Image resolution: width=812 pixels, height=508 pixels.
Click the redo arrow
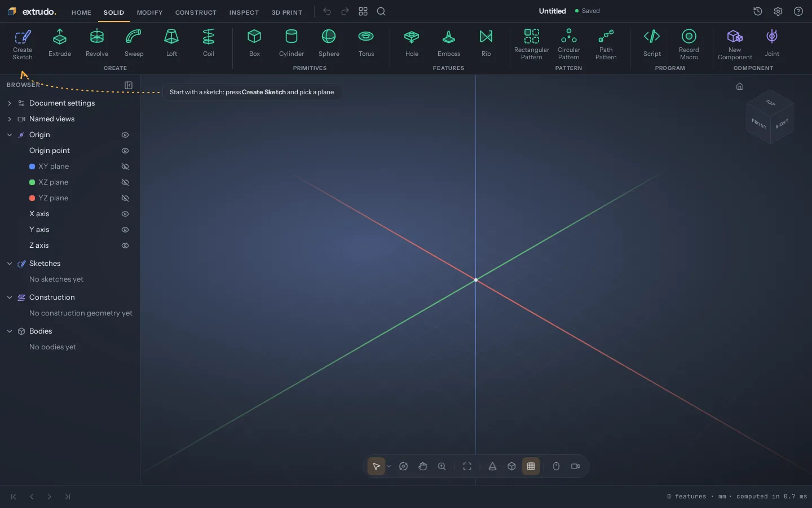[x=345, y=11]
